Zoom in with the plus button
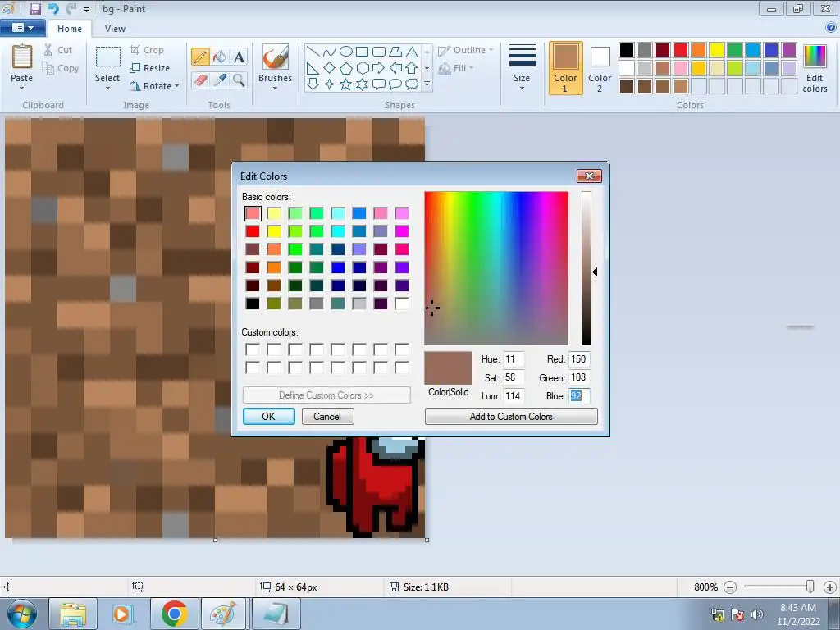 coord(830,587)
